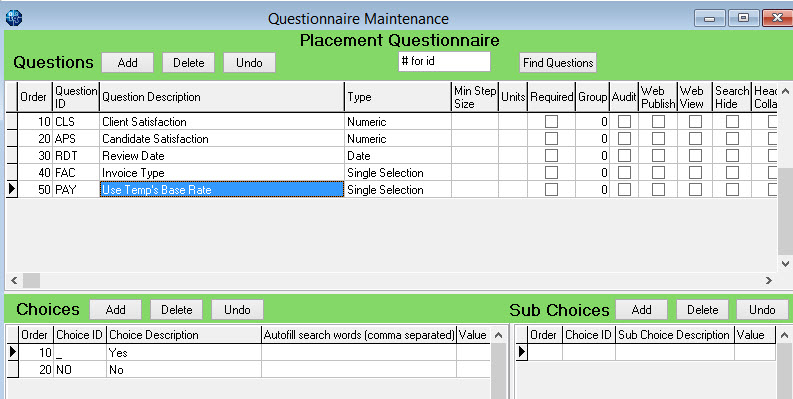Click Undo in the Sub Choices section
This screenshot has height=399, width=793.
click(762, 309)
